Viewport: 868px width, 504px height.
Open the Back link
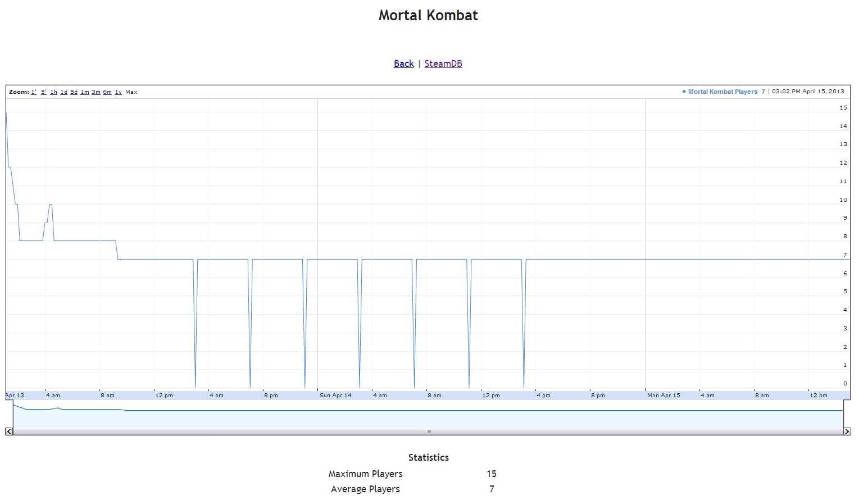403,63
